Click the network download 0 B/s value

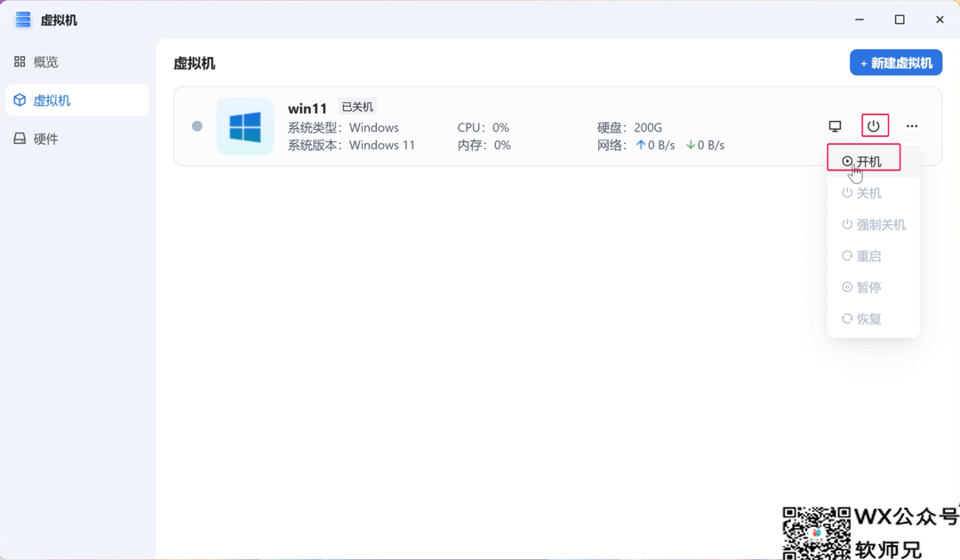[705, 145]
